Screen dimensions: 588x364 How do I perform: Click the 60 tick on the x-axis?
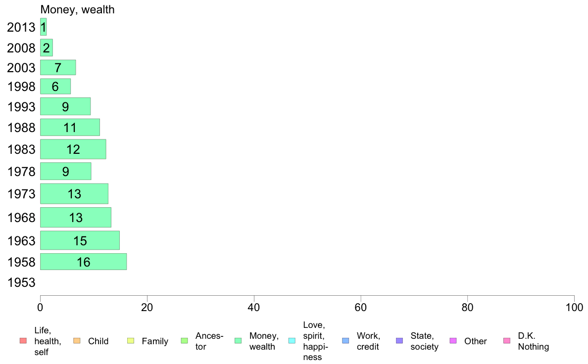[361, 308]
